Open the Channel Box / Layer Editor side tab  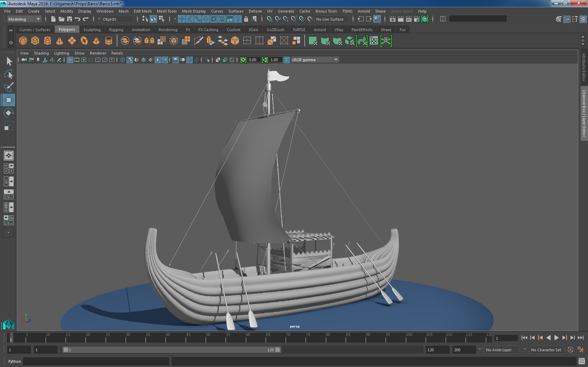click(x=584, y=113)
